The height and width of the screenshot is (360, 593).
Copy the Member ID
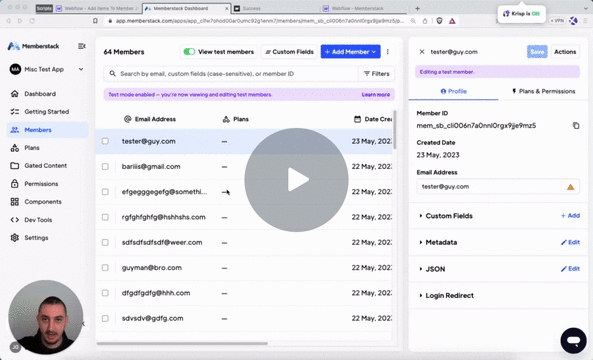click(x=576, y=126)
